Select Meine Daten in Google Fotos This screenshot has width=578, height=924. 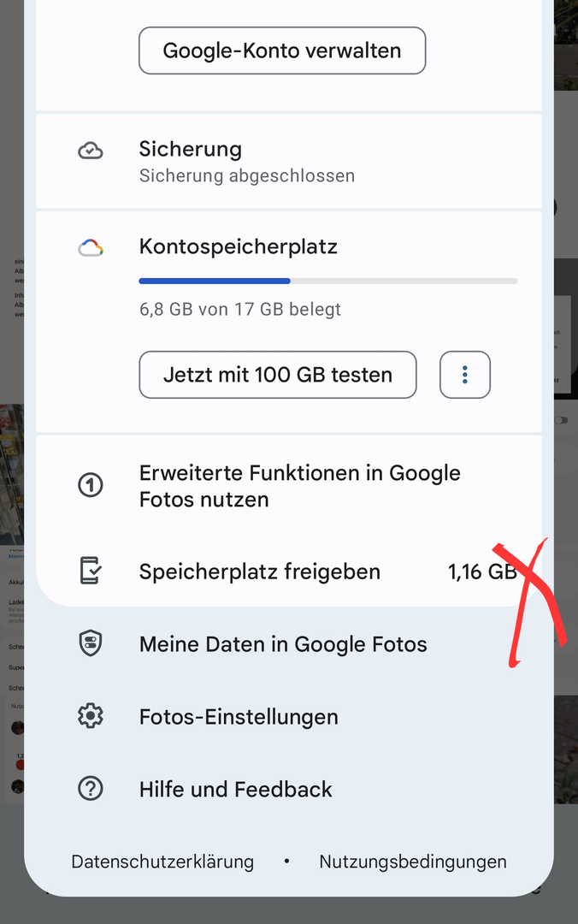point(283,644)
